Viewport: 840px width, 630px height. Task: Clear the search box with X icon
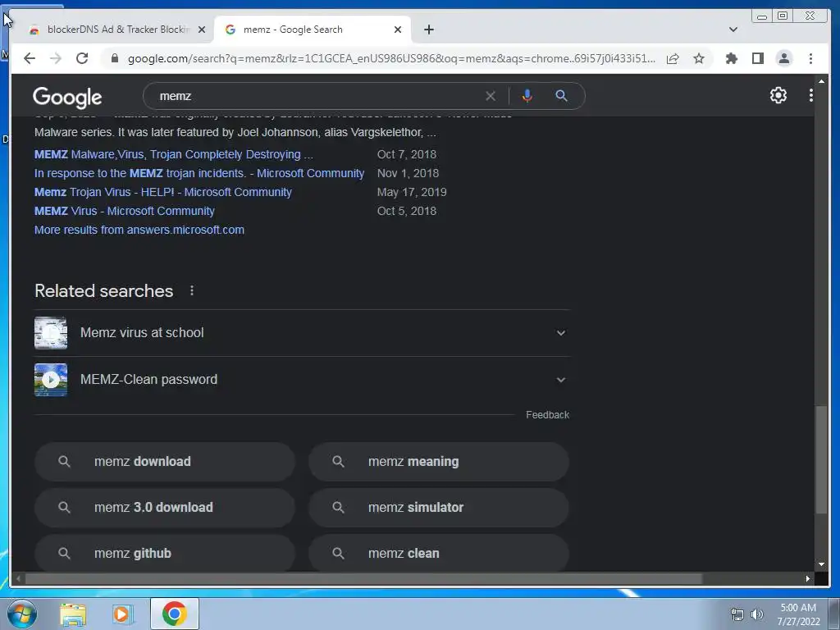coord(491,96)
